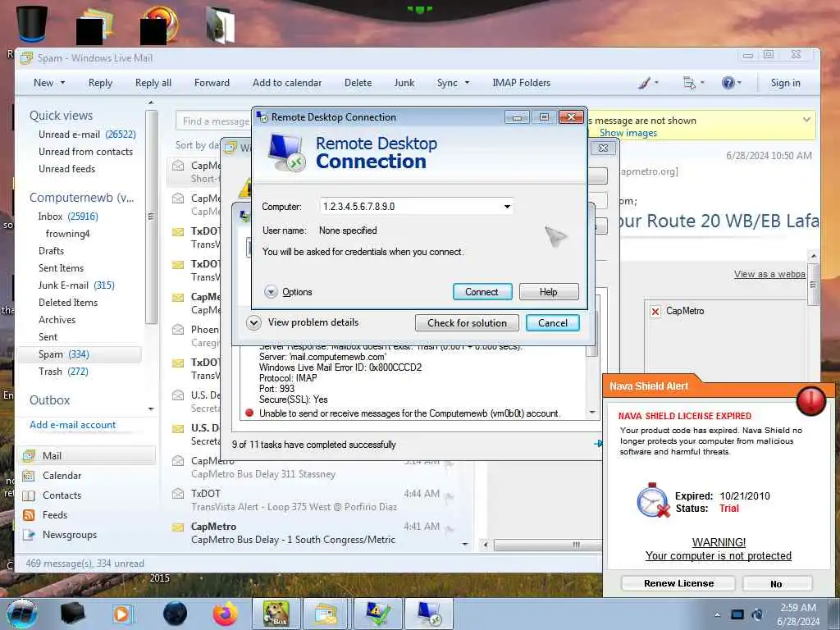Screen dimensions: 840x630
Task: Open the Sent Items folder
Action: (61, 268)
